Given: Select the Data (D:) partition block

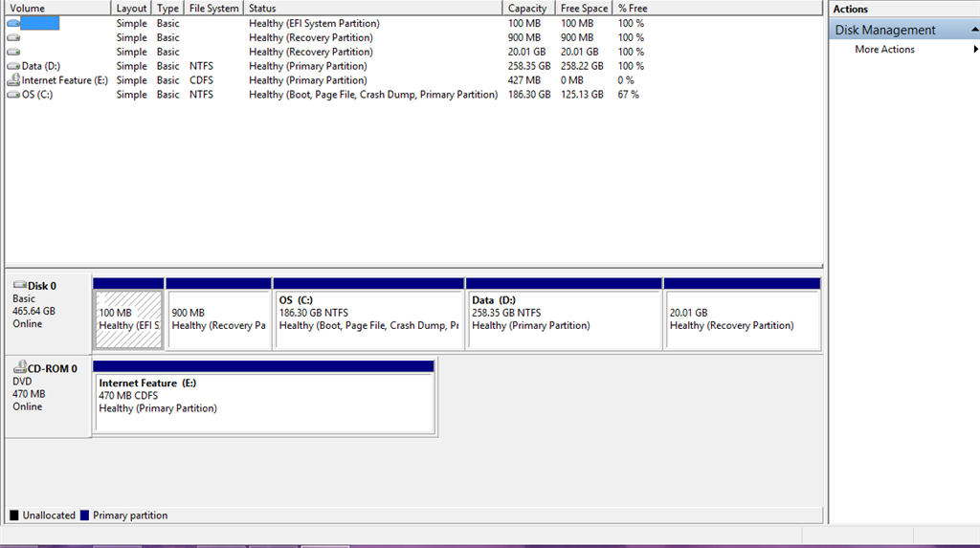Looking at the screenshot, I should pos(564,315).
